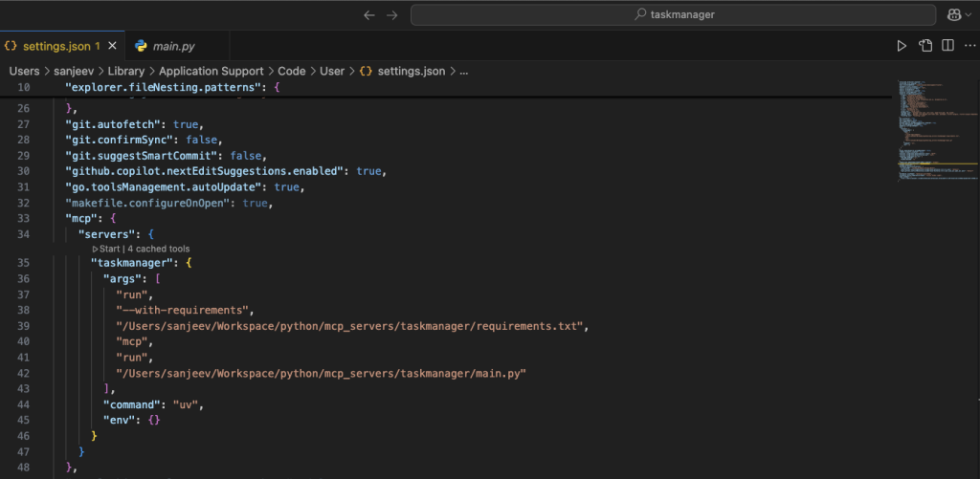Click the JSON braces icon on settings.json tab

click(x=11, y=46)
